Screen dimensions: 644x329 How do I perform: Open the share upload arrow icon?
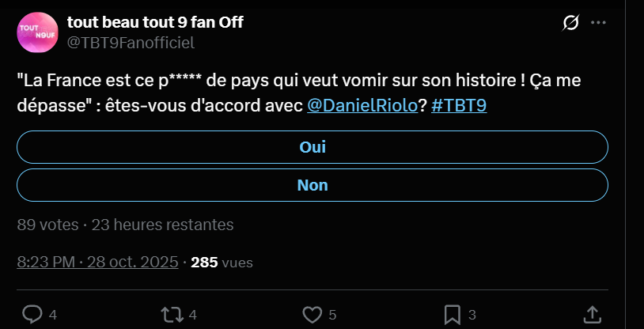(x=592, y=315)
